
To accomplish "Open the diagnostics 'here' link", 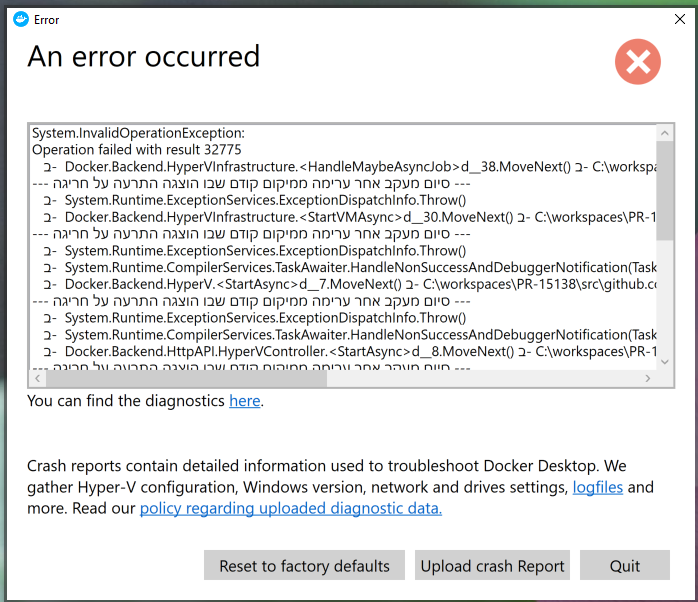I will tap(244, 401).
